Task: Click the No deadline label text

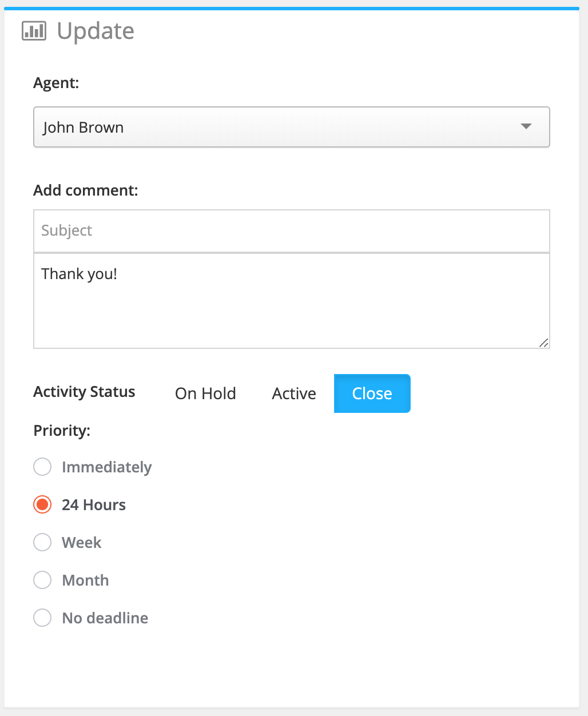Action: click(x=105, y=618)
